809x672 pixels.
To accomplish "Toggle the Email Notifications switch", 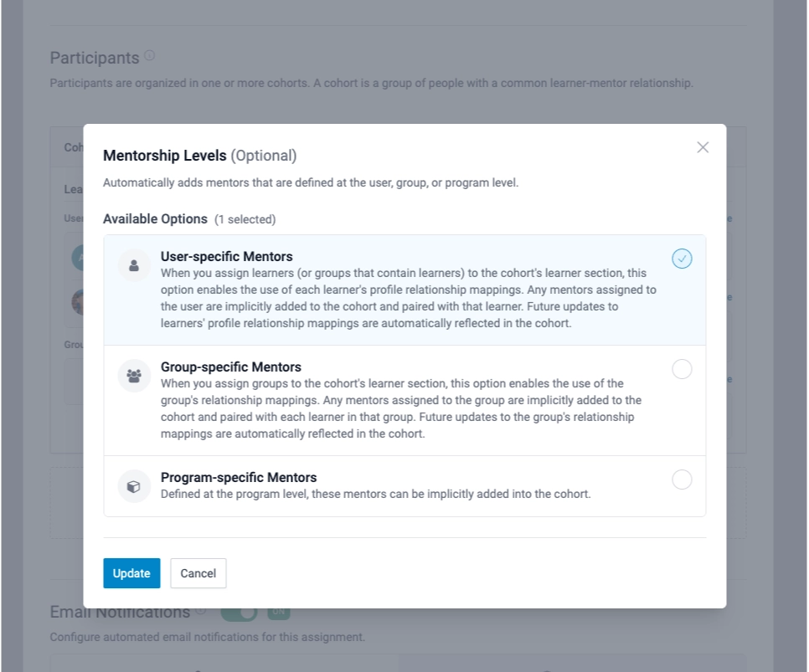I will [x=240, y=613].
